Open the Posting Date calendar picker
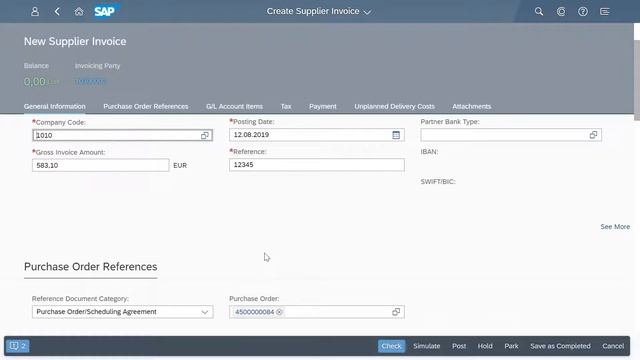 [396, 135]
